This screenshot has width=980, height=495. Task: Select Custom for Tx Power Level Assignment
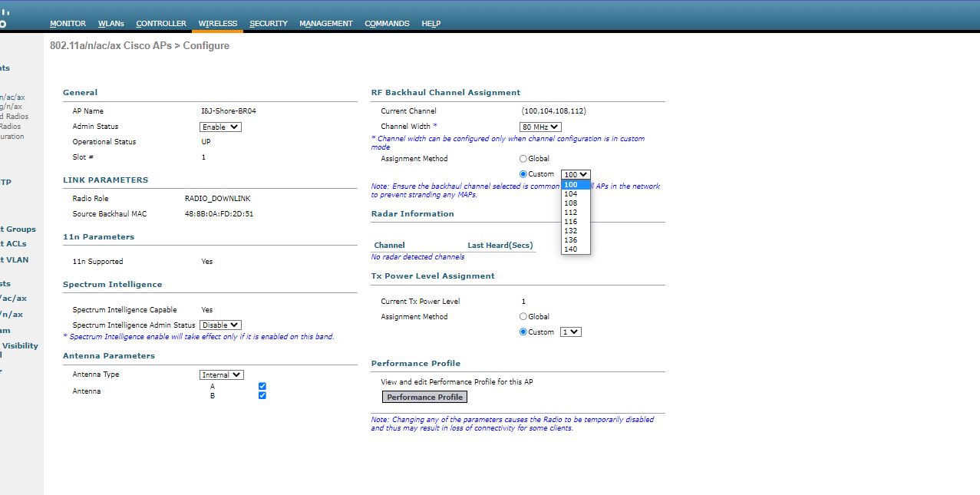pos(523,331)
